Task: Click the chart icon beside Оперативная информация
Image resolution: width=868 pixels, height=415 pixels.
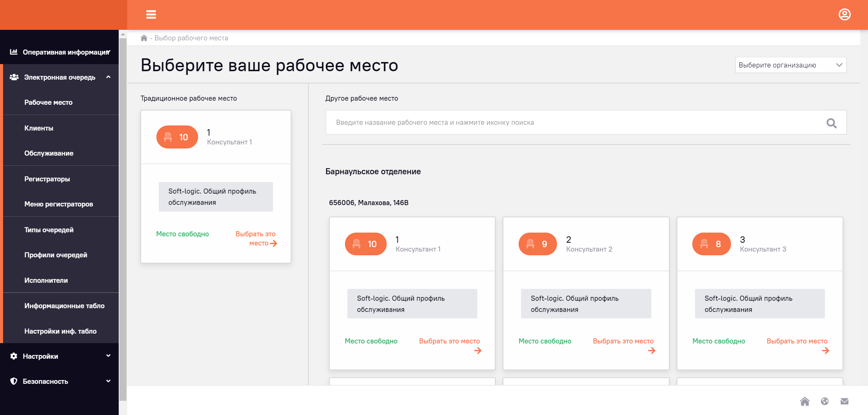Action: pyautogui.click(x=14, y=52)
